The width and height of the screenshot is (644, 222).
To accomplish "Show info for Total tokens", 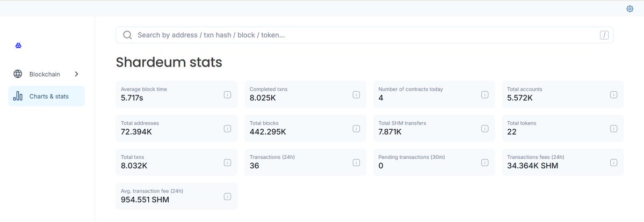I will (613, 129).
